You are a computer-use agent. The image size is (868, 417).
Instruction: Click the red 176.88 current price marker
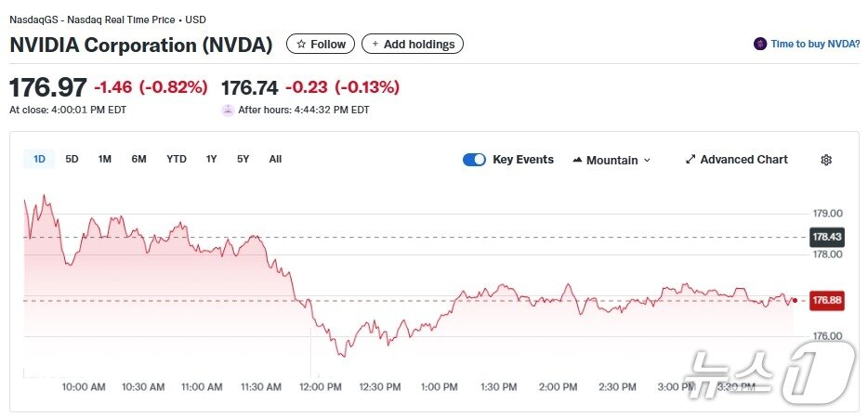click(826, 301)
